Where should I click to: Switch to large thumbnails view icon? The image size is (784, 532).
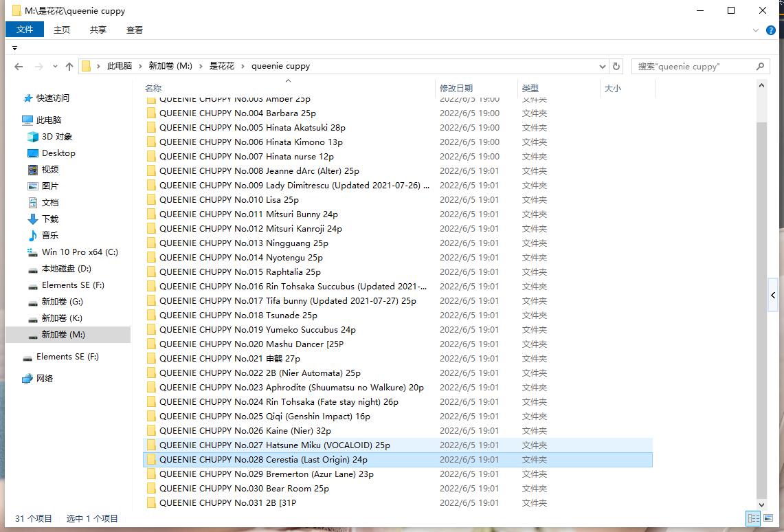pyautogui.click(x=768, y=518)
